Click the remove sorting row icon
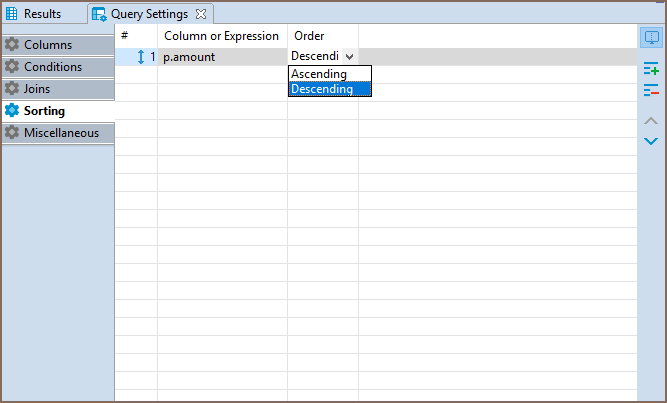The width and height of the screenshot is (667, 403). point(651,91)
